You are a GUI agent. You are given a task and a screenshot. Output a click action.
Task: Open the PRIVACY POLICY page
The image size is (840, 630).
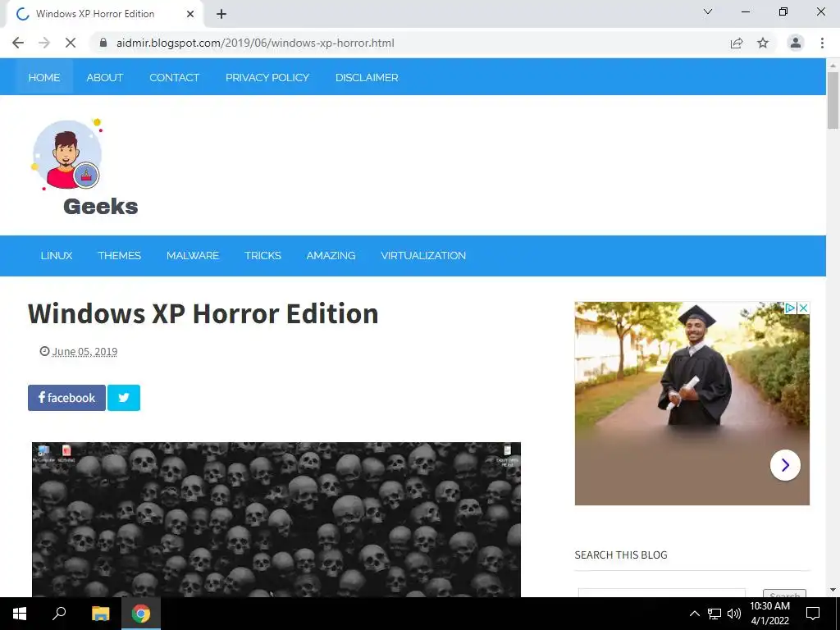(x=267, y=77)
